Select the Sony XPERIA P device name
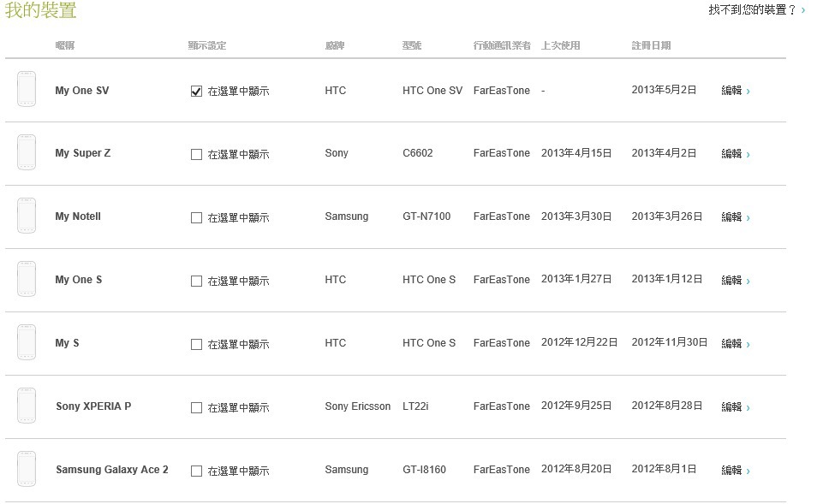 pyautogui.click(x=93, y=406)
